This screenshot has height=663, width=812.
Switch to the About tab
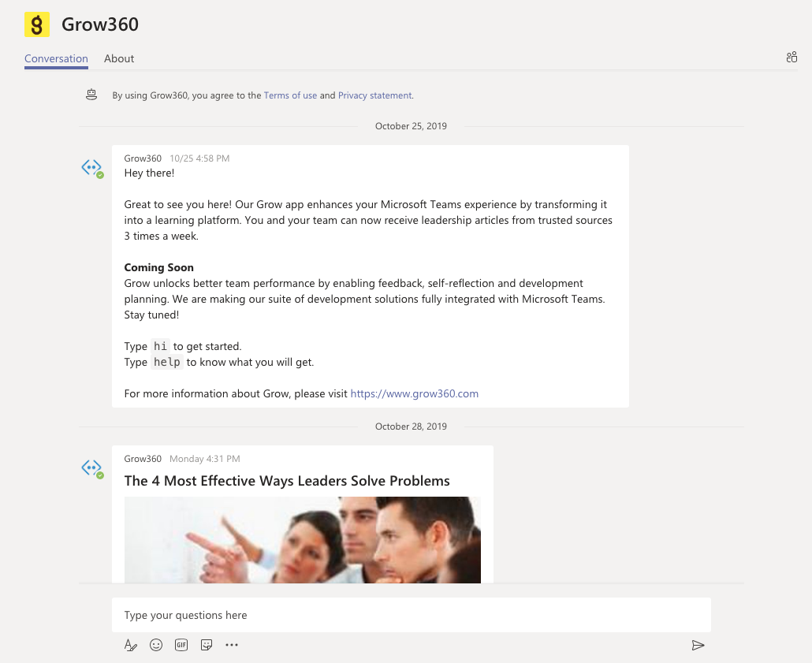pyautogui.click(x=119, y=58)
